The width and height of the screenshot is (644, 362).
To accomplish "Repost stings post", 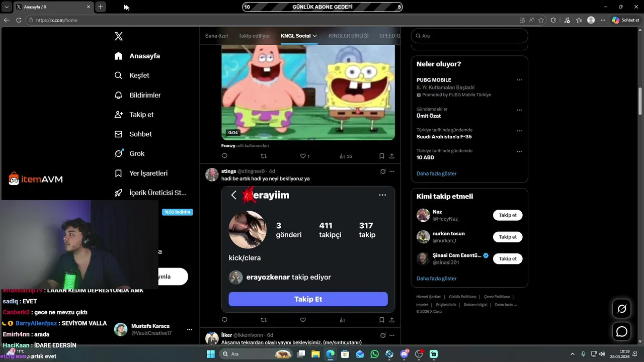I will tap(264, 320).
